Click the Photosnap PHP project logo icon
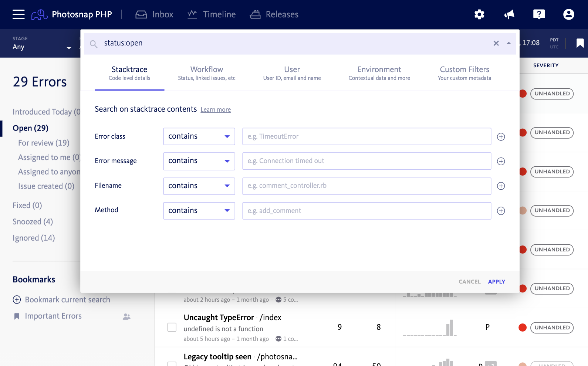 pos(39,14)
